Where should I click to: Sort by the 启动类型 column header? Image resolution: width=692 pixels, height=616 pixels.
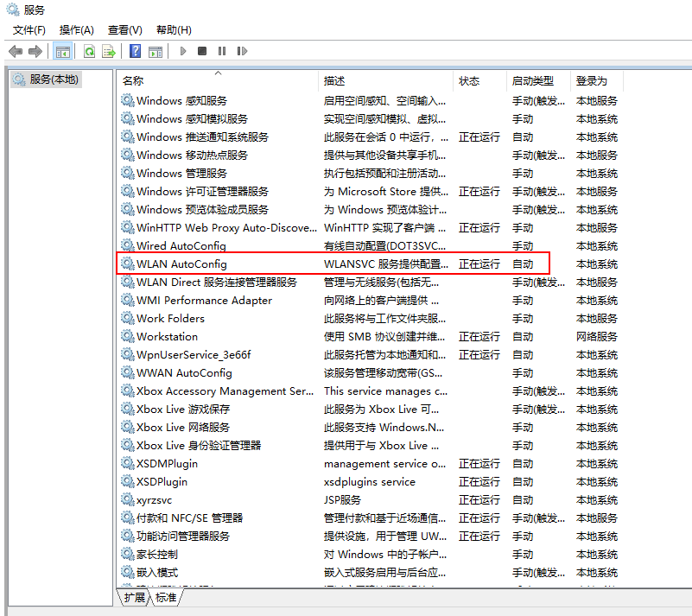pos(539,81)
